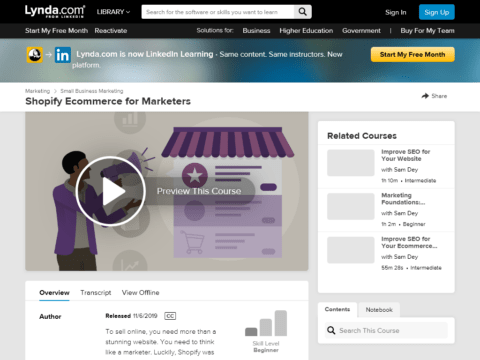Open Government solutions link
Viewport: 480px width, 360px height.
(x=361, y=31)
